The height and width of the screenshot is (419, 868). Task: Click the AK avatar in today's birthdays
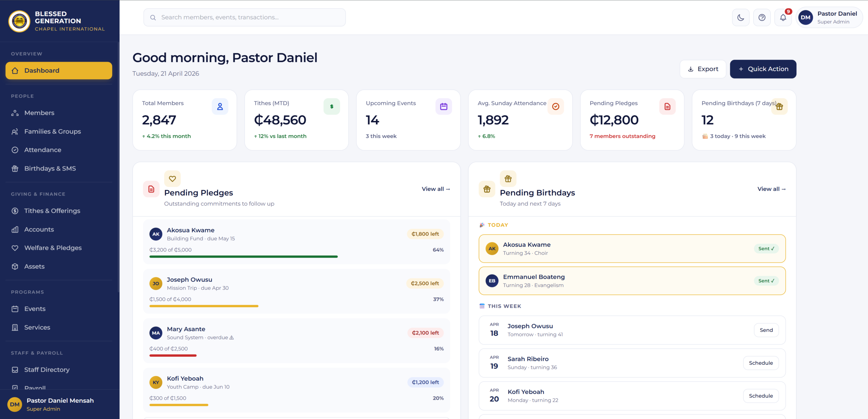[x=492, y=248]
